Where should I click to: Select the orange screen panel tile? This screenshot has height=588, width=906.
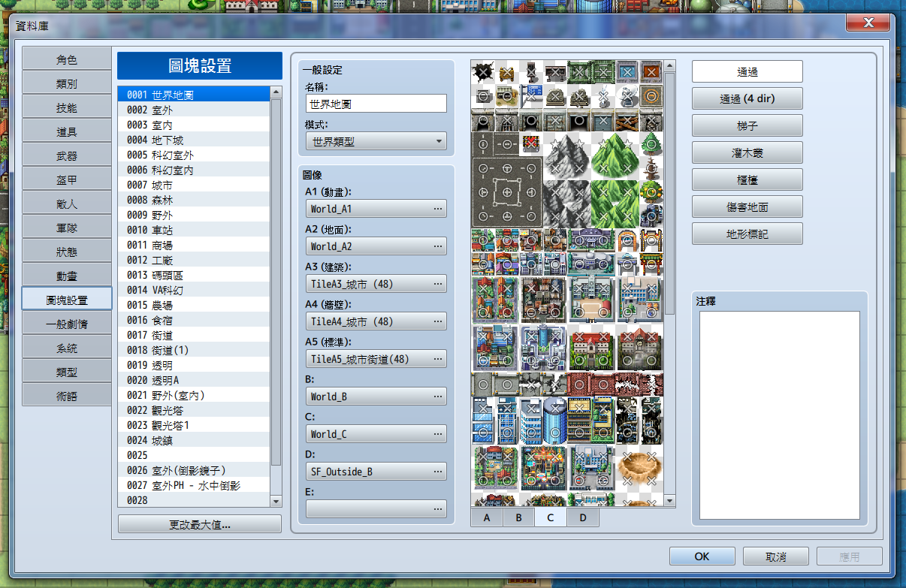(651, 72)
